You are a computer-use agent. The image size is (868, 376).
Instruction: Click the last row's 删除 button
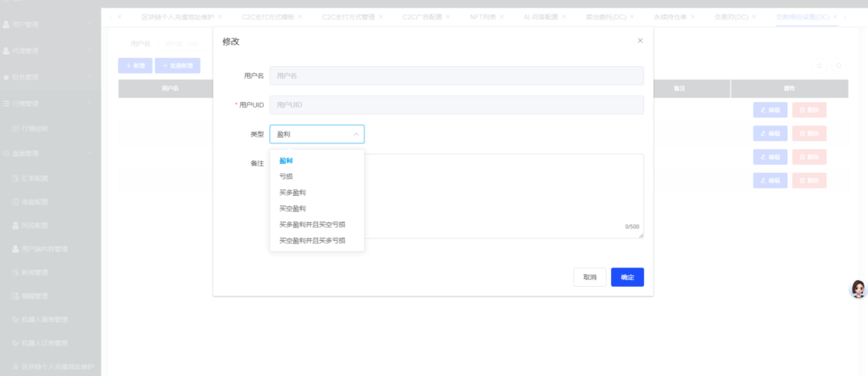(809, 180)
